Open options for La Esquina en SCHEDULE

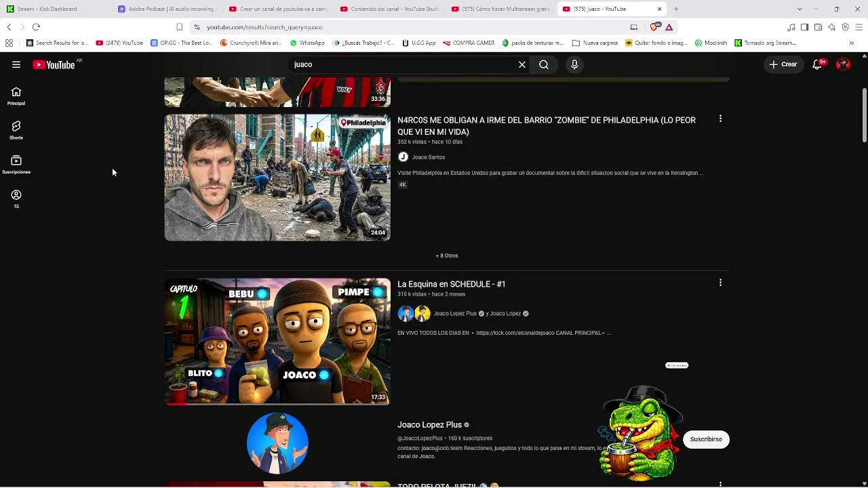coord(720,283)
